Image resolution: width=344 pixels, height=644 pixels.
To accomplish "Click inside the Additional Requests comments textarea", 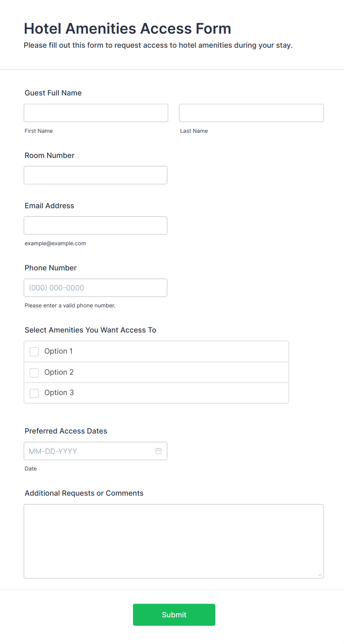I will [173, 541].
